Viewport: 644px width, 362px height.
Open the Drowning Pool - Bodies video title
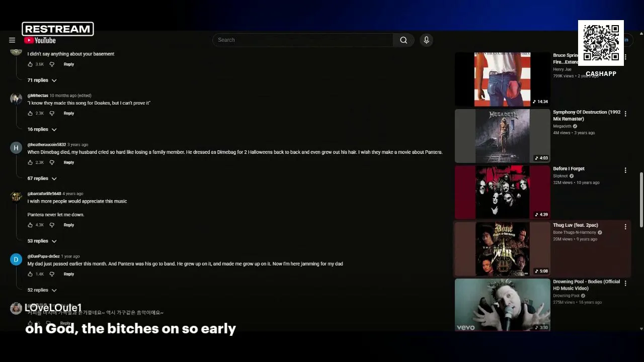coord(587,285)
